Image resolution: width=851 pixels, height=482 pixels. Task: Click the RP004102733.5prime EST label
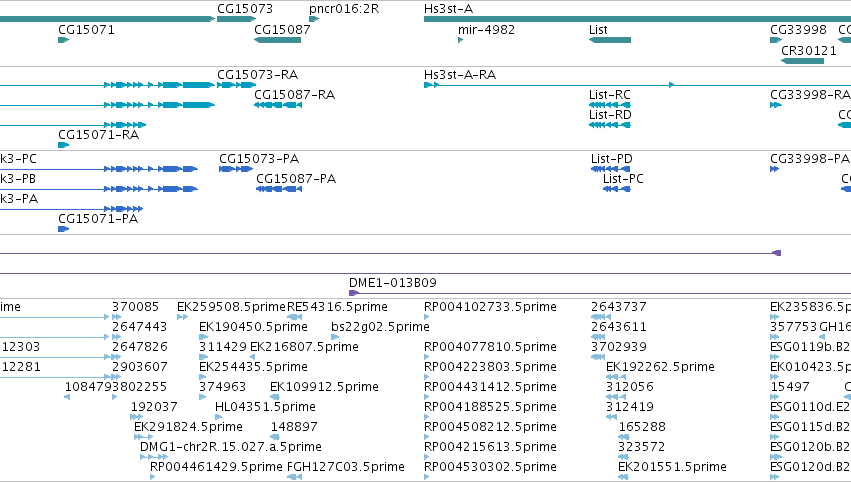pos(490,307)
